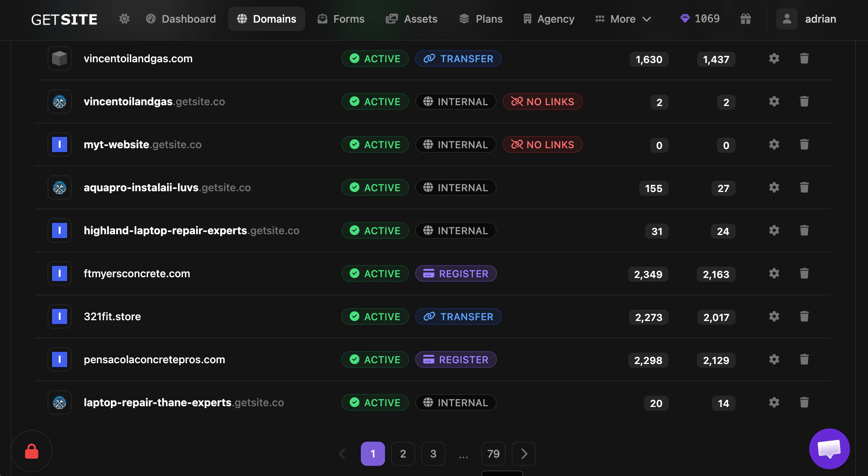Click the TRANSFER badge for 321fit.store
868x476 pixels.
tap(458, 316)
